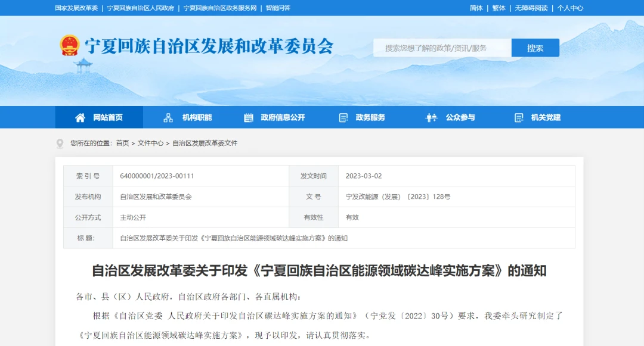Click the list icon for 机关党建
Viewport: 644px width, 346px height.
tap(519, 118)
